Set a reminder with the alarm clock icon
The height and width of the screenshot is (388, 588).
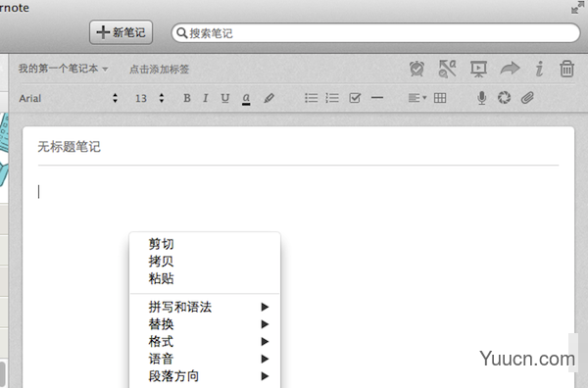[x=416, y=69]
